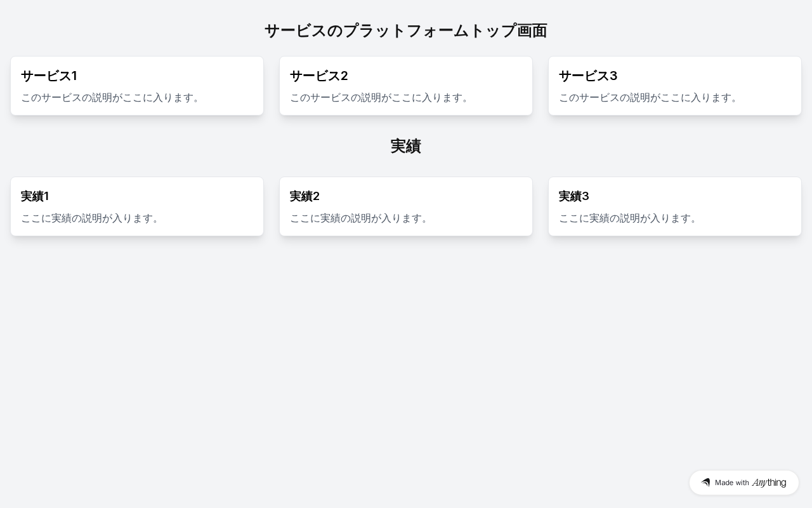Click the Anything logo icon in badge
Viewport: 812px width, 508px height.
(705, 483)
